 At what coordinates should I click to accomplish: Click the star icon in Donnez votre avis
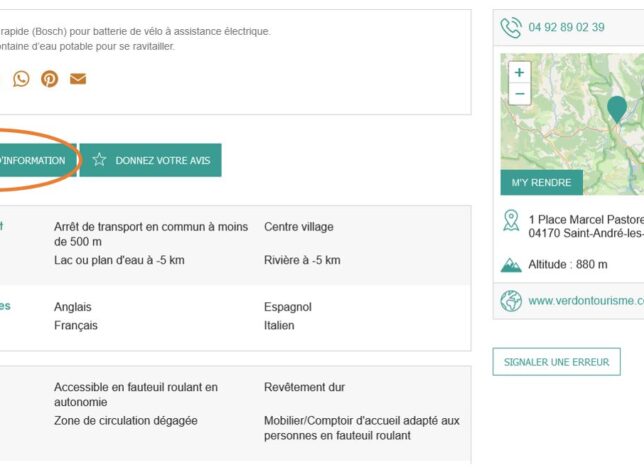point(99,160)
